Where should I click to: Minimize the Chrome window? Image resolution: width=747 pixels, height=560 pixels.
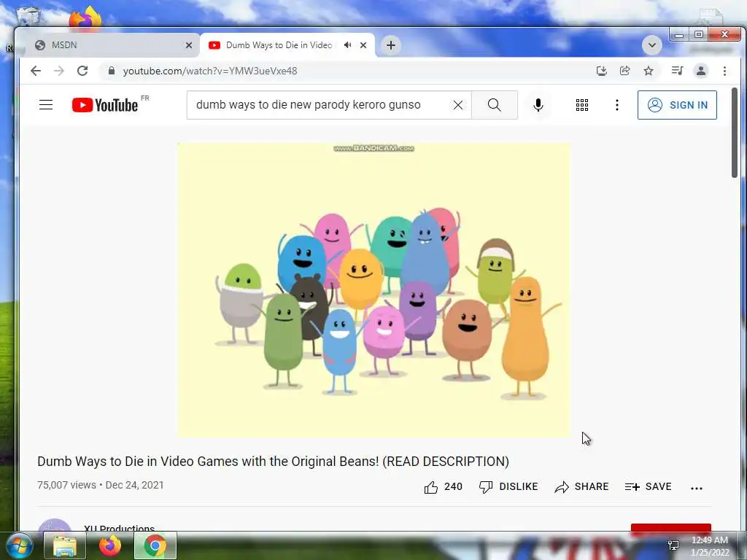[x=679, y=35]
